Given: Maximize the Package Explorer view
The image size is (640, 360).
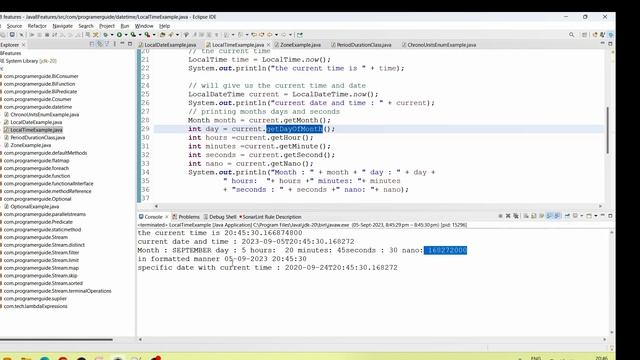Looking at the screenshot, I should pyautogui.click(x=130, y=44).
